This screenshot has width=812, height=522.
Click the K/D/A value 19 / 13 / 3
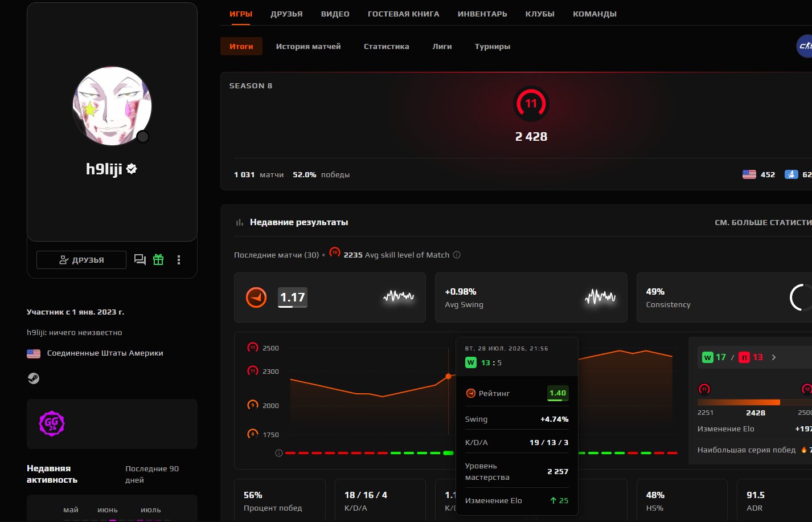point(549,442)
